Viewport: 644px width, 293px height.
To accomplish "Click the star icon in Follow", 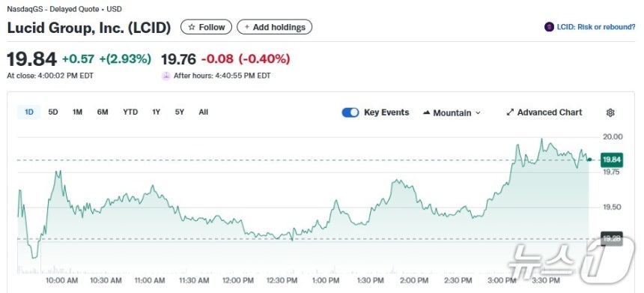I will [192, 28].
